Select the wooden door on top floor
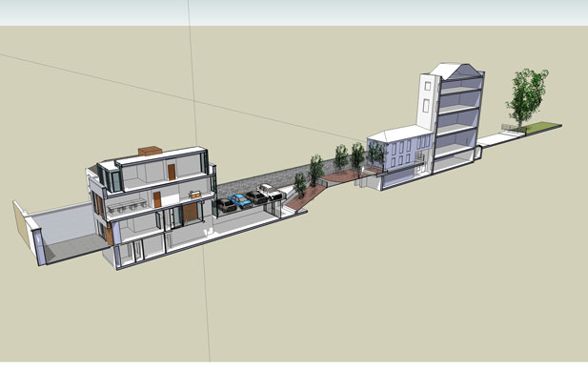588x392 pixels. (x=171, y=173)
